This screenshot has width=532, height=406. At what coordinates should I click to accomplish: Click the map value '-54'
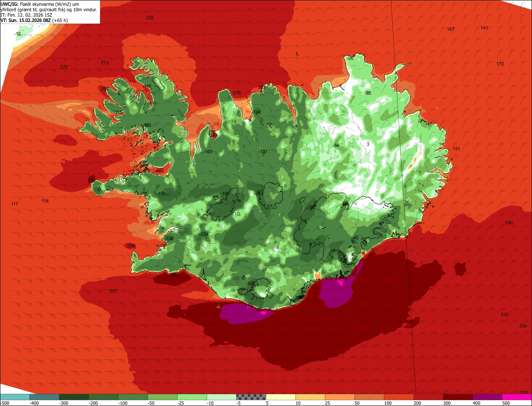point(336,145)
